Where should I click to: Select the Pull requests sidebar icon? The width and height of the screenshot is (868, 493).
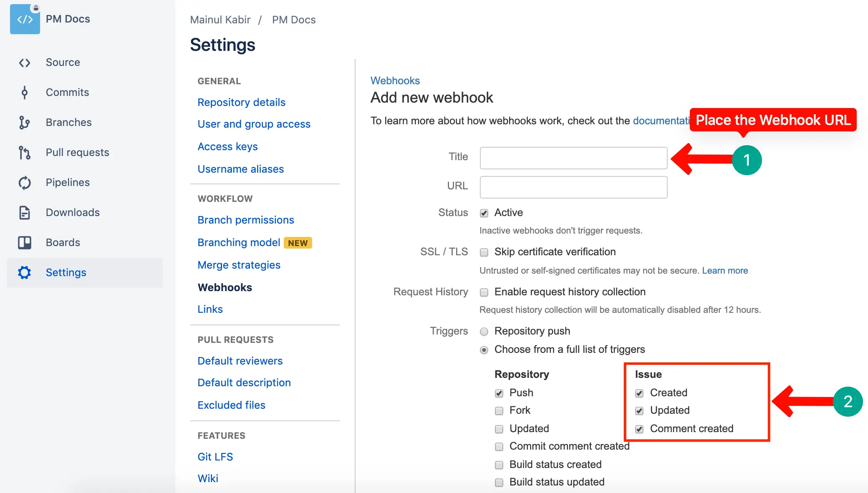tap(25, 152)
